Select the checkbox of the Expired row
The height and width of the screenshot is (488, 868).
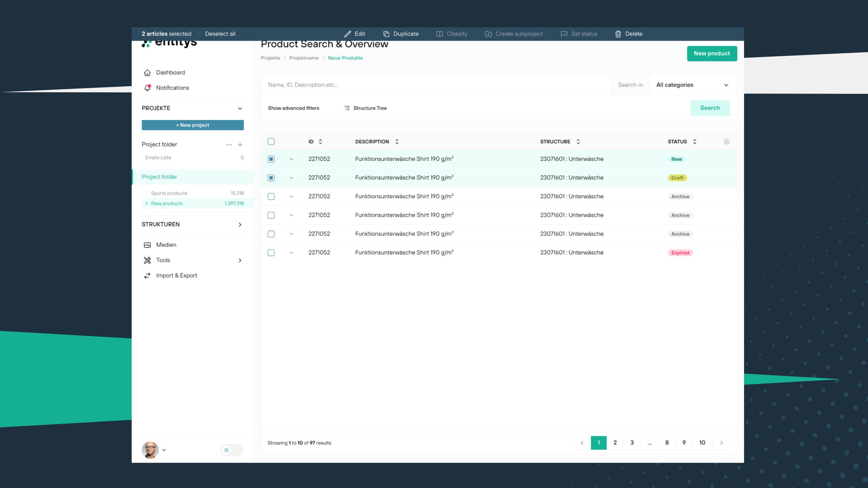pos(271,252)
